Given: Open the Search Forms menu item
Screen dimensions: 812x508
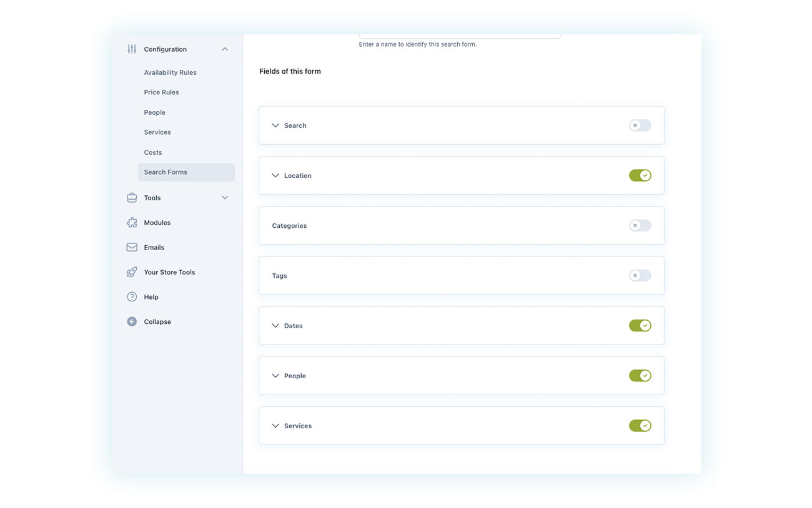Looking at the screenshot, I should 166,172.
